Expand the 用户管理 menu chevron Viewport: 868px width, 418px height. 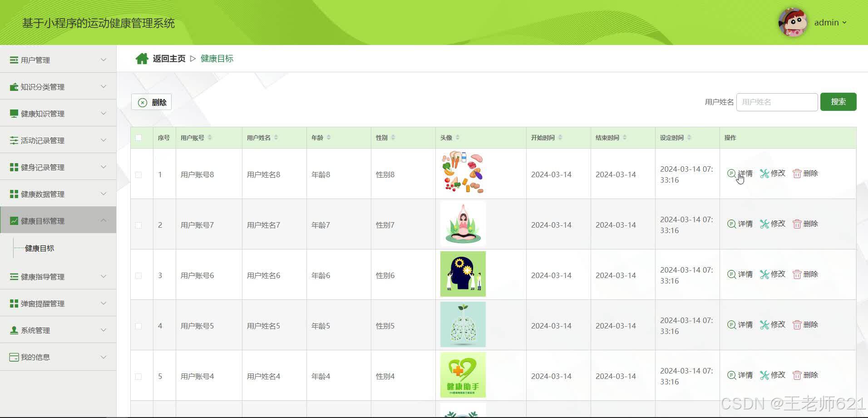coord(104,60)
